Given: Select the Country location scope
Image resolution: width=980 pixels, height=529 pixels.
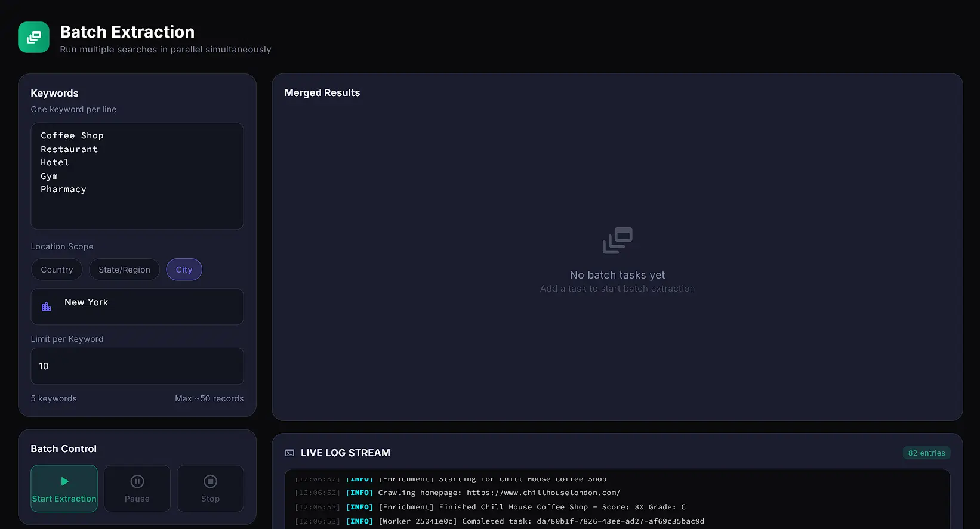Looking at the screenshot, I should [x=57, y=270].
